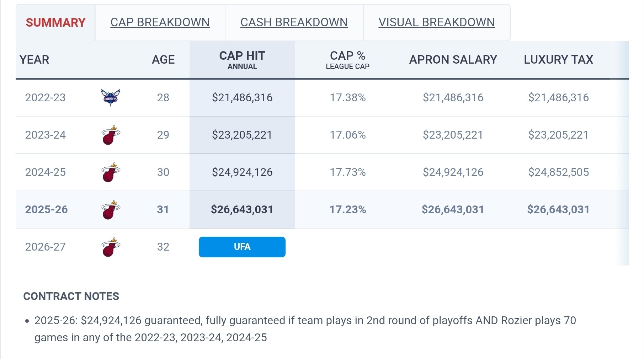The width and height of the screenshot is (644, 359).
Task: Click the Heat logo in 2026-27 row
Action: (x=111, y=247)
